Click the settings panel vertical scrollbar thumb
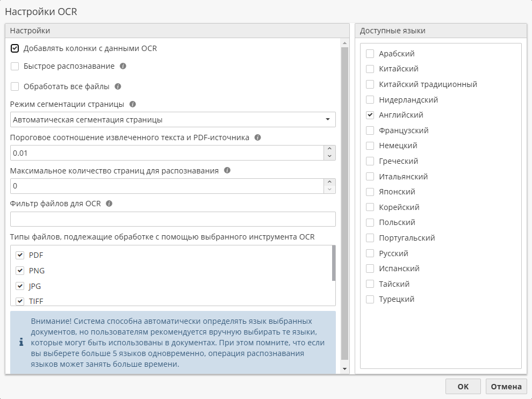This screenshot has height=399, width=532. pos(344,204)
